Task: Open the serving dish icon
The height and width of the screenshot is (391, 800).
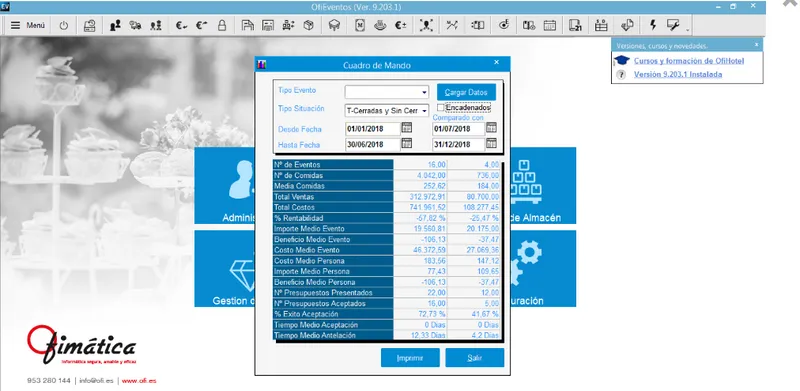Action: pyautogui.click(x=380, y=25)
